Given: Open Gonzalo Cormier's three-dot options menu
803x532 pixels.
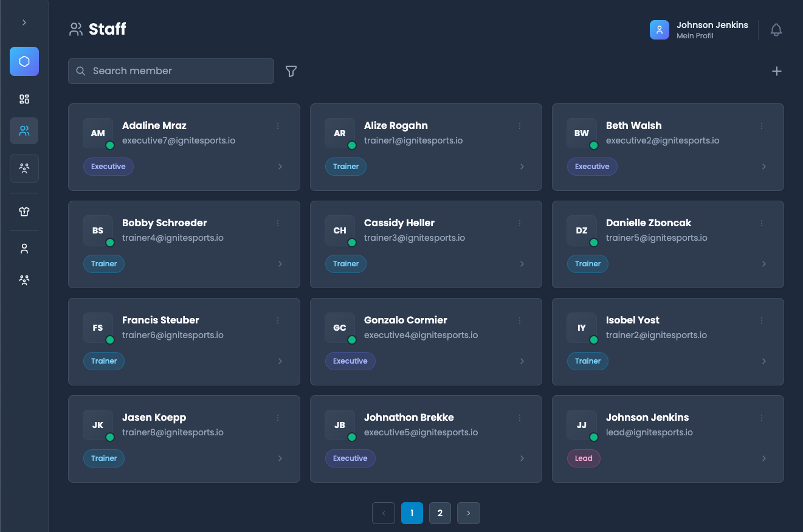Looking at the screenshot, I should pyautogui.click(x=520, y=320).
